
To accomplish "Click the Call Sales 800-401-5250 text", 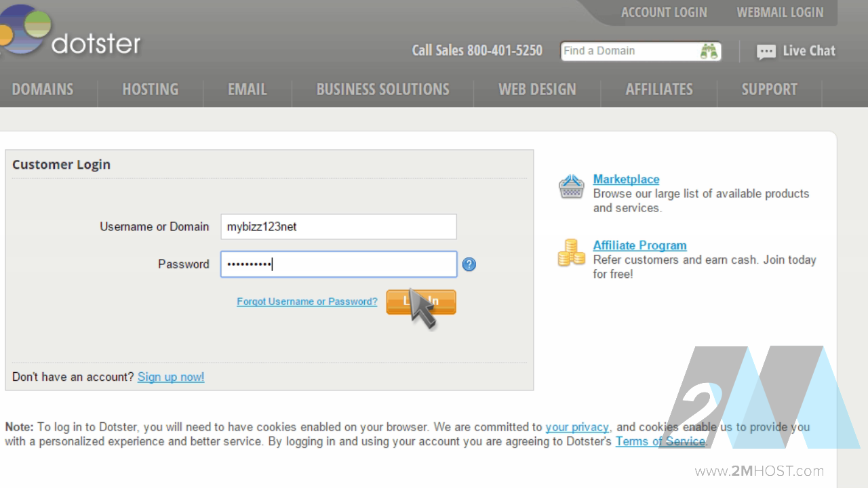I will point(477,51).
